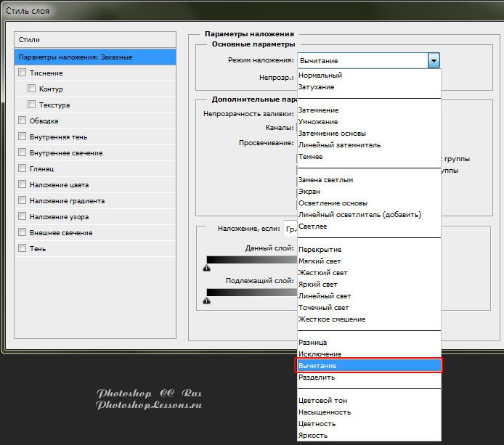Screen dimensions: 504x445
Task: Click the Наложение градиента style label
Action: [x=67, y=200]
